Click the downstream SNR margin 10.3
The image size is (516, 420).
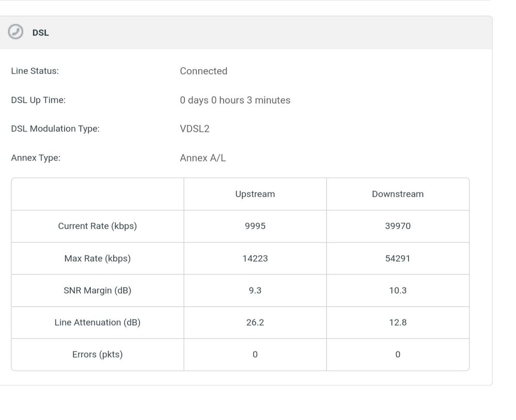pyautogui.click(x=398, y=290)
